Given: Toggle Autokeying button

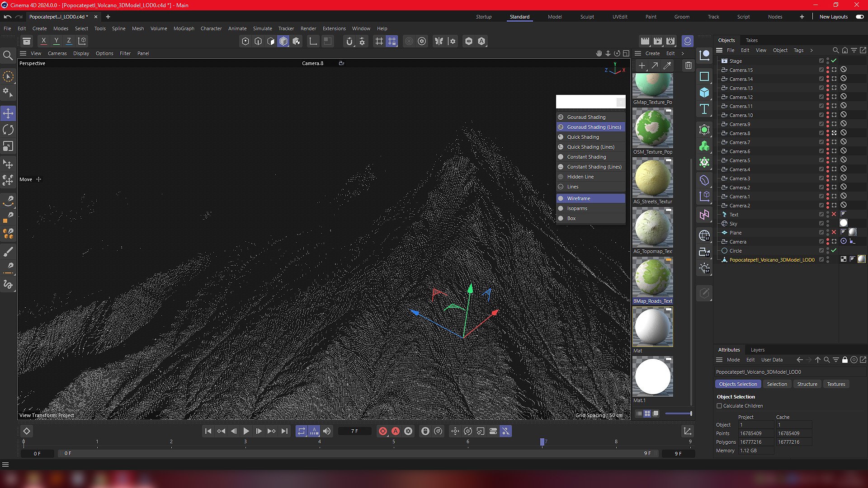Looking at the screenshot, I should [396, 432].
